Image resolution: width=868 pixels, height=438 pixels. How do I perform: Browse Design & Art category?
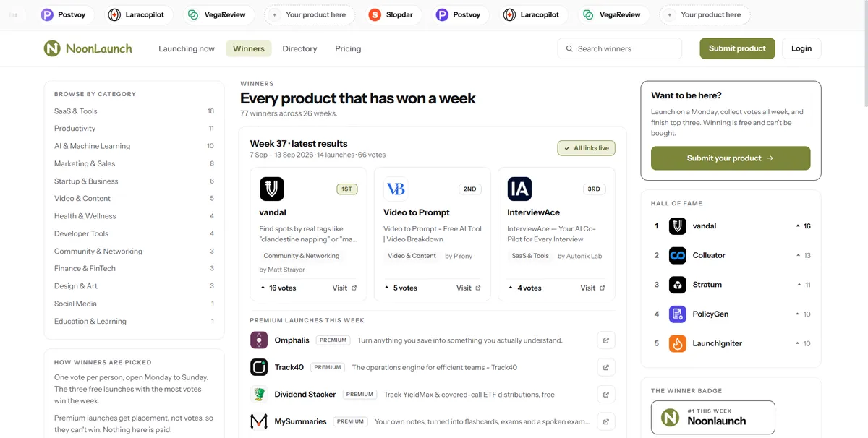134,286
